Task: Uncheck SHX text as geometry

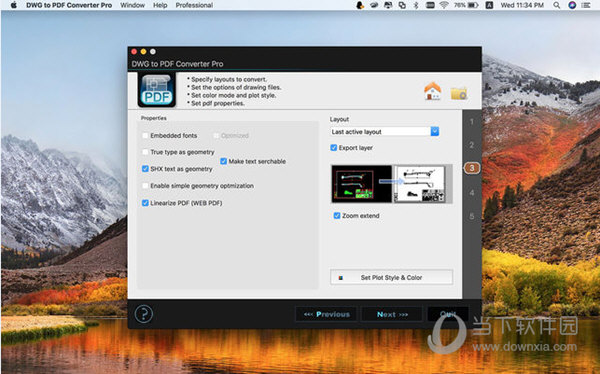Action: coord(145,169)
